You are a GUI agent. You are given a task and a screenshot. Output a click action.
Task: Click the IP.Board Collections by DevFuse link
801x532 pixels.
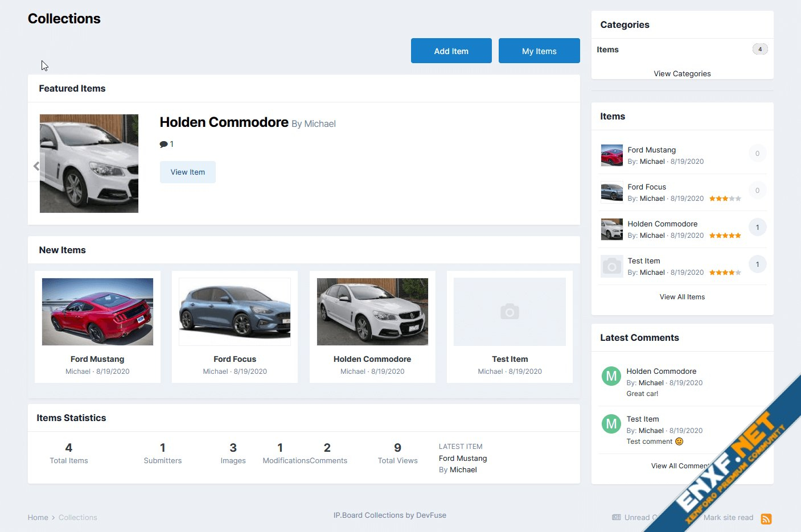(390, 515)
